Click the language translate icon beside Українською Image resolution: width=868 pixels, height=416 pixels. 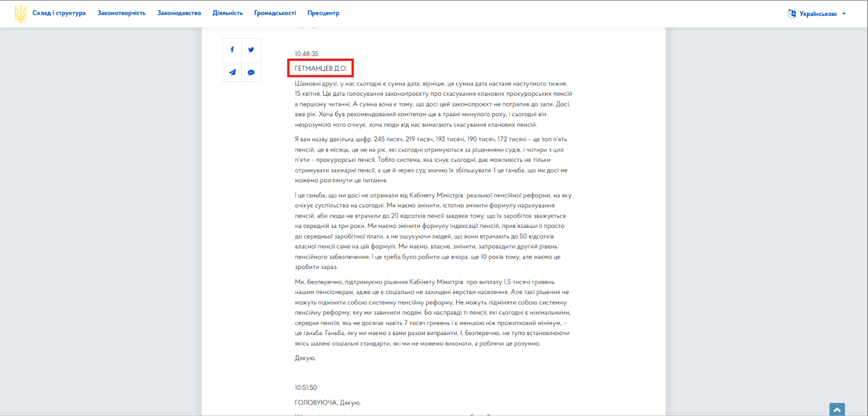[x=792, y=14]
